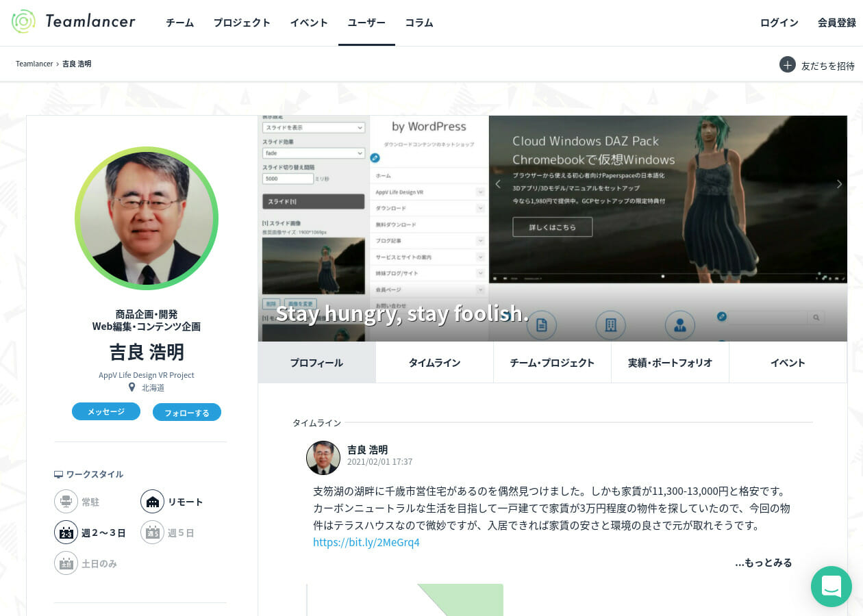Image resolution: width=863 pixels, height=616 pixels.
Task: Open the チーム menu item
Action: tap(180, 23)
